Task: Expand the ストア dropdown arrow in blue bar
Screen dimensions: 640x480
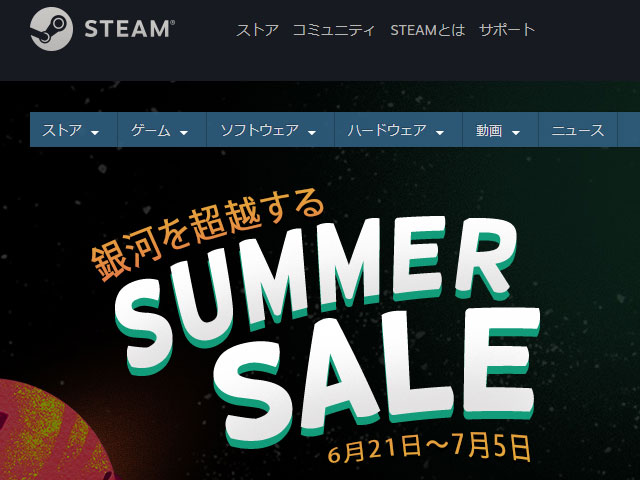Action: [x=95, y=133]
